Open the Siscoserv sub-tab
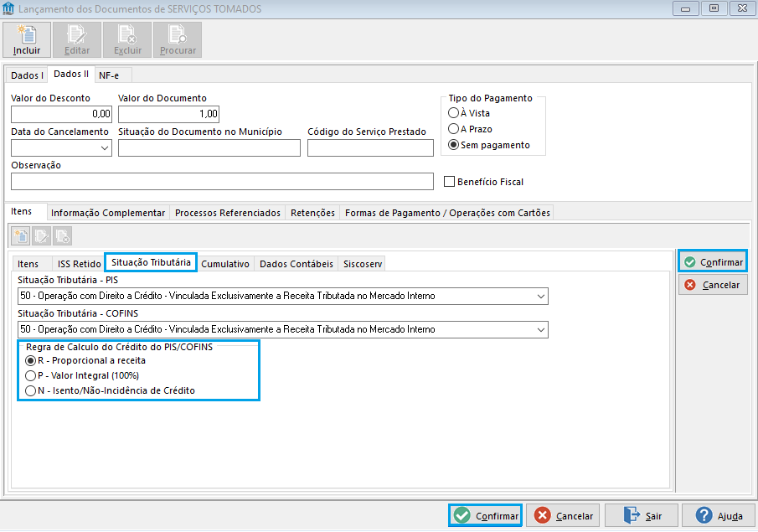This screenshot has height=532, width=758. [x=363, y=264]
